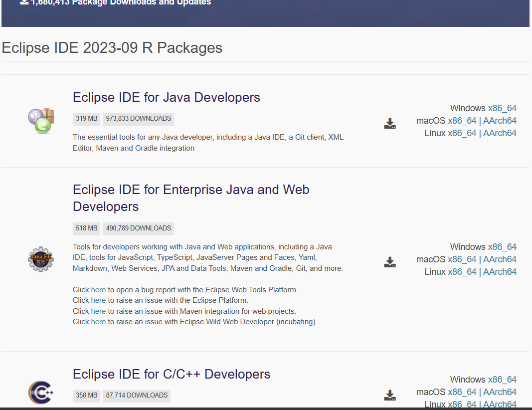Open Eclipse IDE for Enterprise Java and Web Developers
The image size is (532, 410).
(191, 198)
